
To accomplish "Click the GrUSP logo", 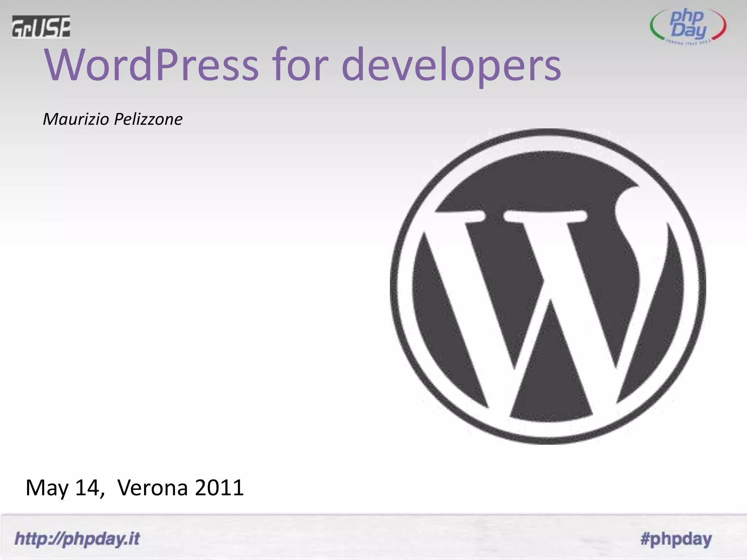I will point(41,27).
